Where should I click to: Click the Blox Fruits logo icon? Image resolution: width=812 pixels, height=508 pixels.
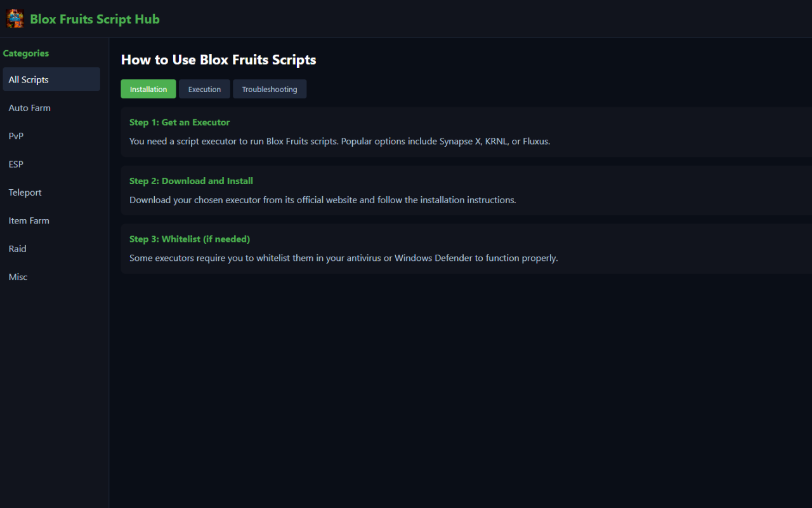tap(15, 18)
